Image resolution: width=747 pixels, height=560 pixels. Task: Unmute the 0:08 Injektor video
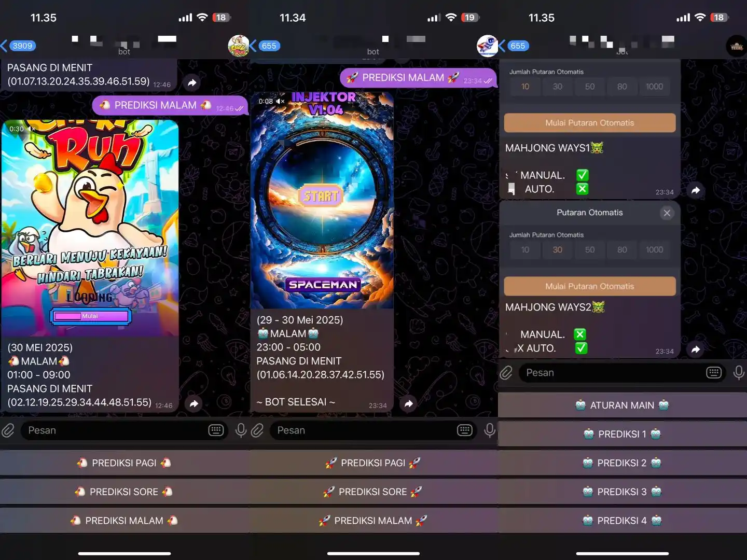coord(280,101)
